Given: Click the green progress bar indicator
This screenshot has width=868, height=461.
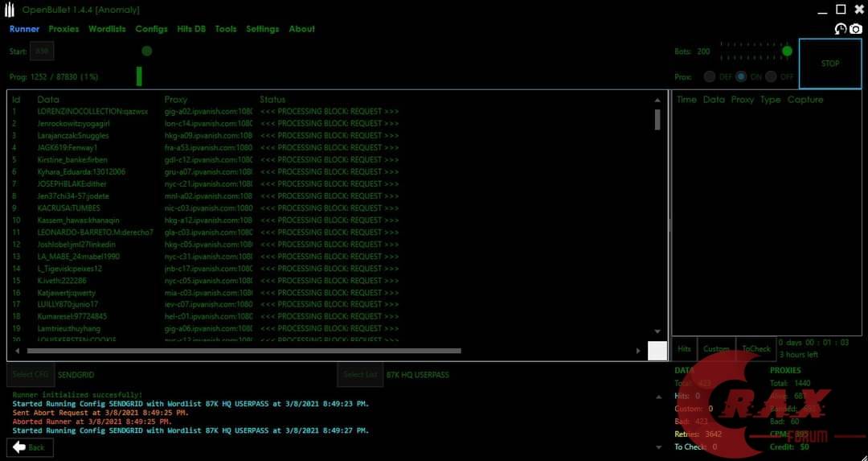Looking at the screenshot, I should click(139, 76).
